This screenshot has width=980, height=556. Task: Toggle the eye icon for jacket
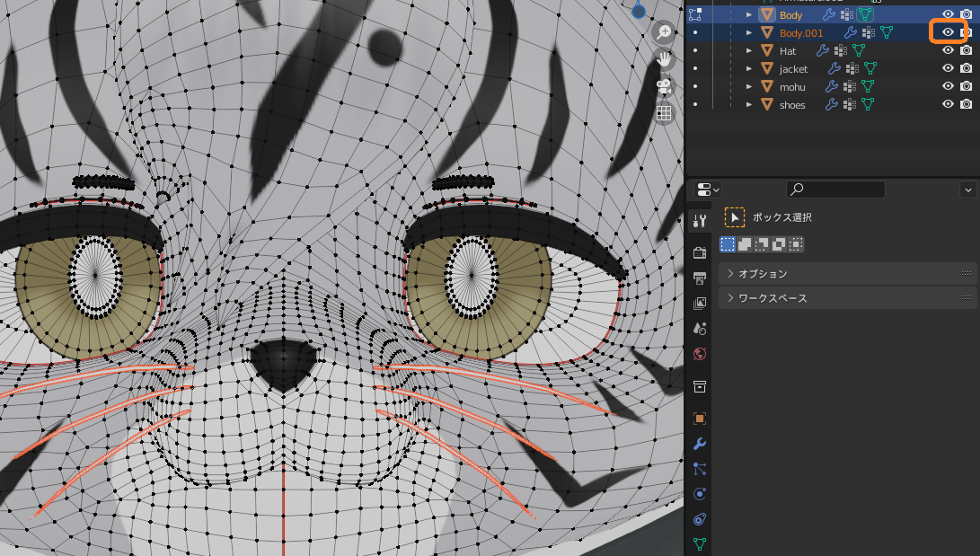[949, 68]
